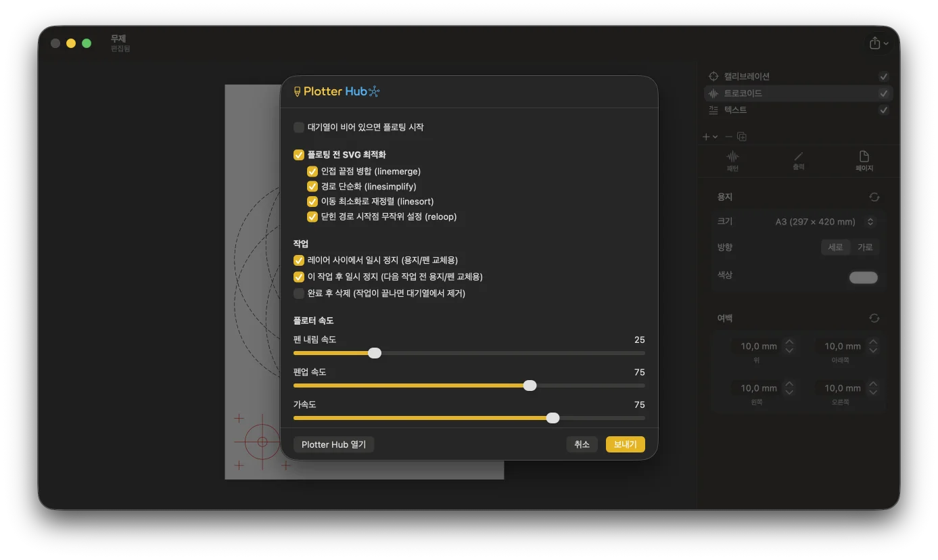Click the Plotter Hub pen logo icon
Viewport: 938px width, 560px height.
click(297, 91)
